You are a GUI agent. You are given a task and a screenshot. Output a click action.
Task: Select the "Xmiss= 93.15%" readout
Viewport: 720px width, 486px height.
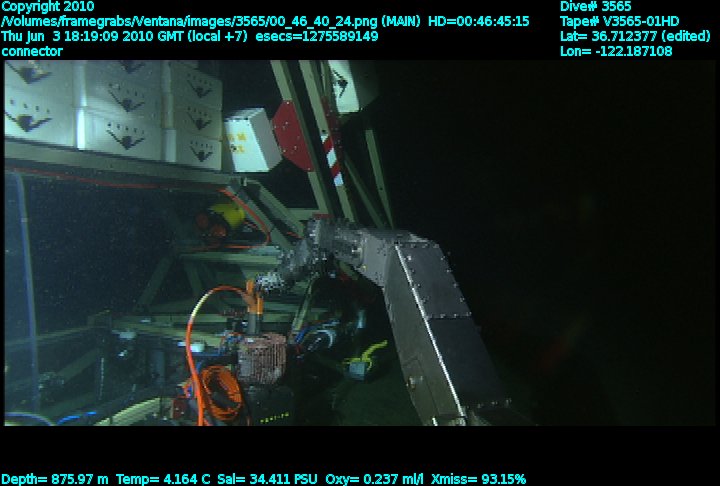(478, 480)
